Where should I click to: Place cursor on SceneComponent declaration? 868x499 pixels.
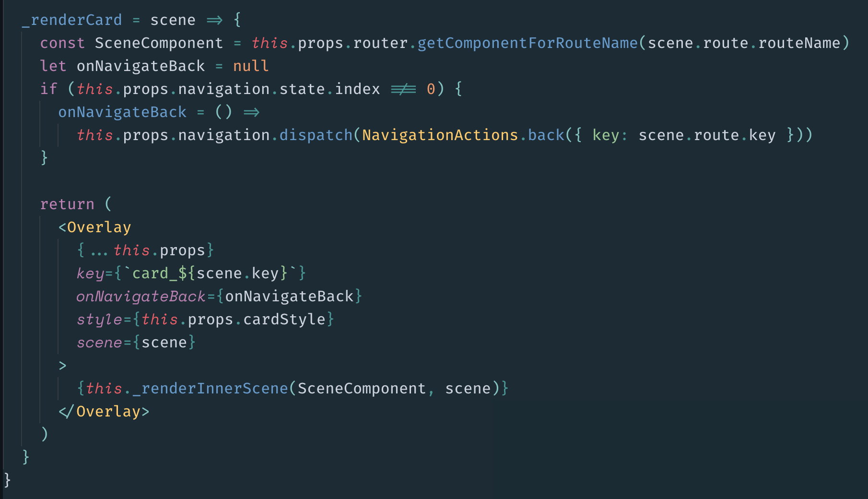(159, 43)
